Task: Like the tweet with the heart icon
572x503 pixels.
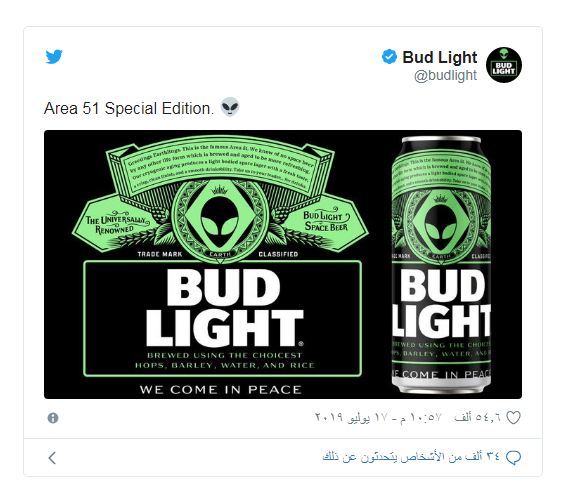Action: pos(514,418)
